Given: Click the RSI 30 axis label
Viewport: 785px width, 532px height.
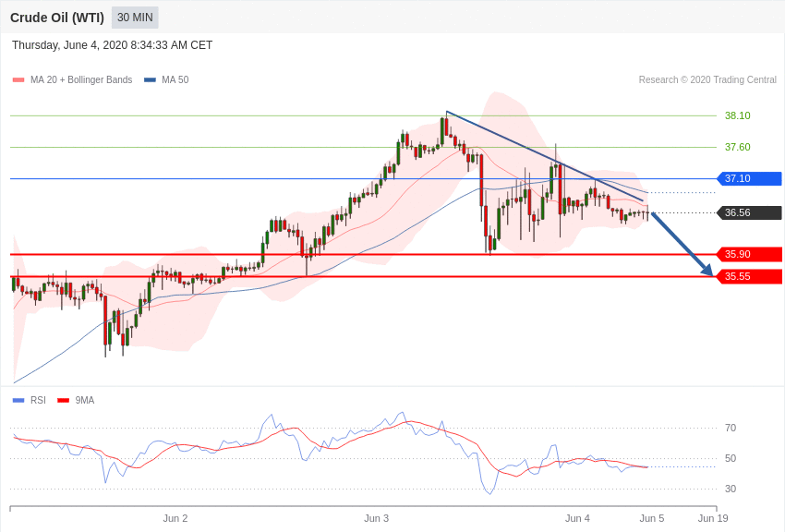Looking at the screenshot, I should click(731, 489).
